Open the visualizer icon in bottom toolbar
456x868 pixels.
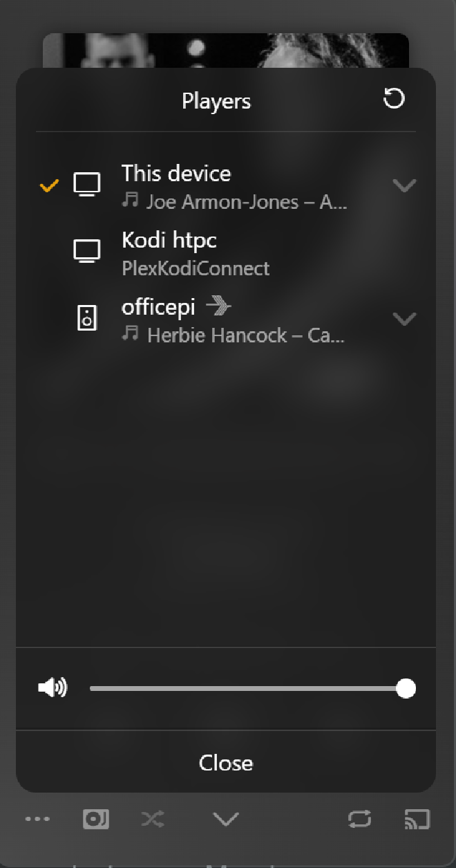95,819
